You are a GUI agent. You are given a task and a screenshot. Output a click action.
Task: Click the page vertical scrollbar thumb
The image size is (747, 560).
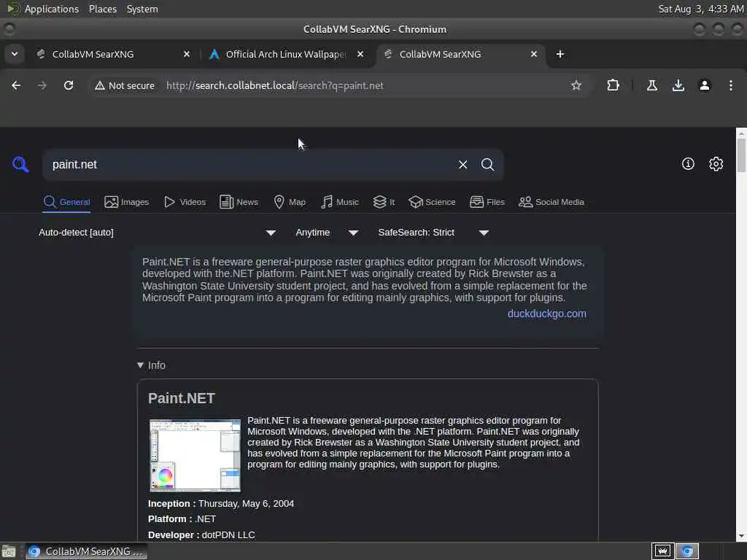point(741,155)
